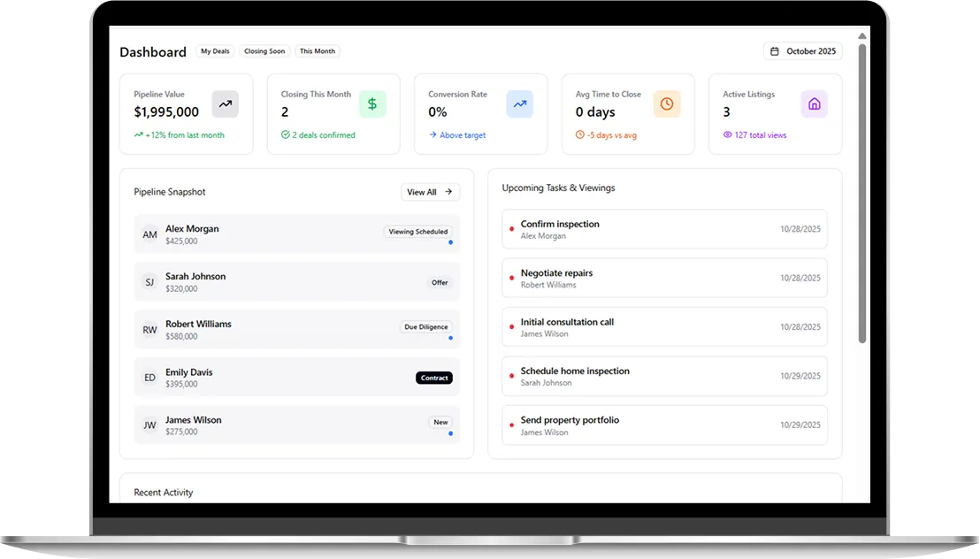Enable the This Month filter chip
The image size is (980, 559).
point(317,51)
